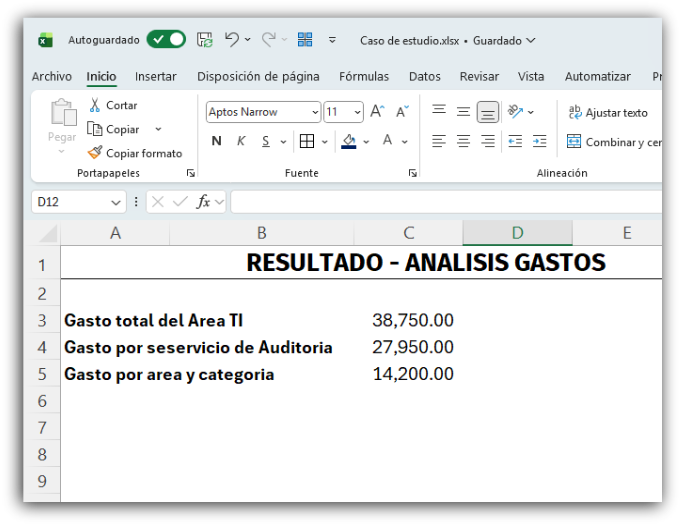Align text center horizontally
This screenshot has width=680, height=525.
[x=463, y=141]
